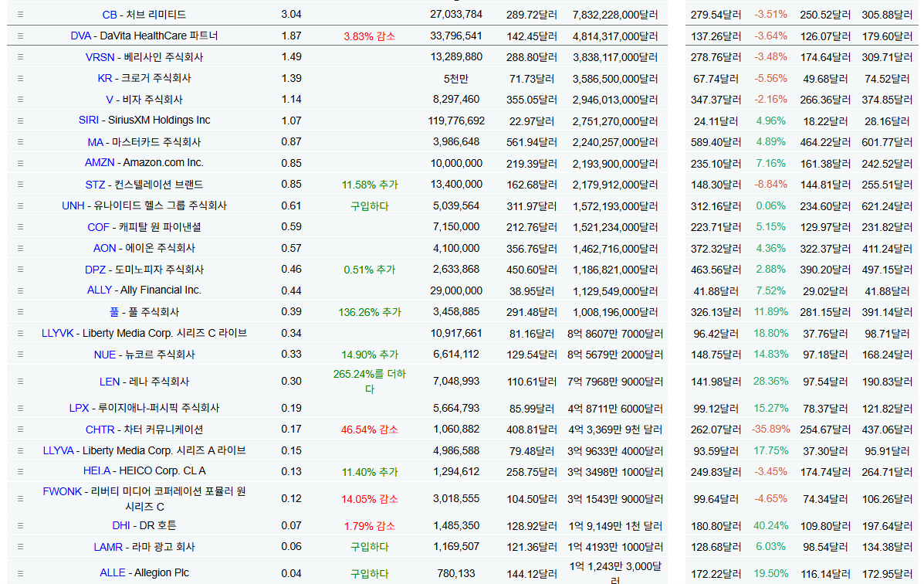The image size is (924, 584).
Task: Open the DPZ ticker link
Action: 95,270
